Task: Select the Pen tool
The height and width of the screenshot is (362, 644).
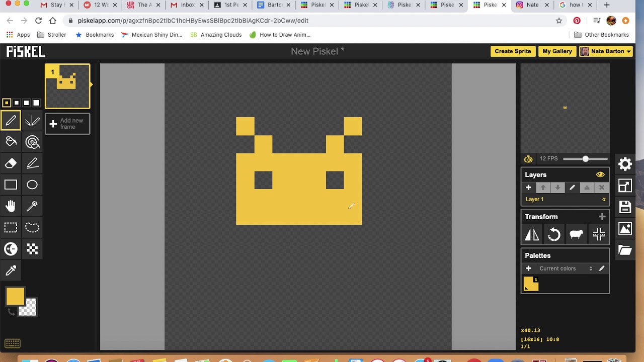Action: pos(11,121)
